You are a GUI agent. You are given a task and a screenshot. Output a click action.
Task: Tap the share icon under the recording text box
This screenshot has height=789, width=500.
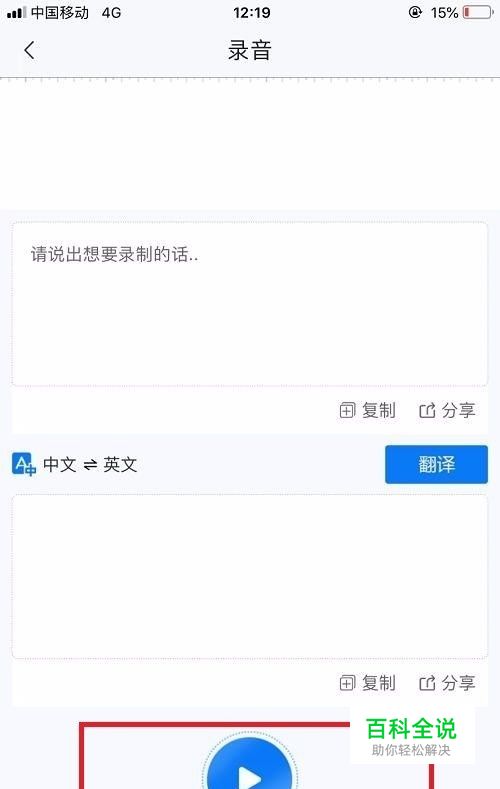click(x=427, y=411)
